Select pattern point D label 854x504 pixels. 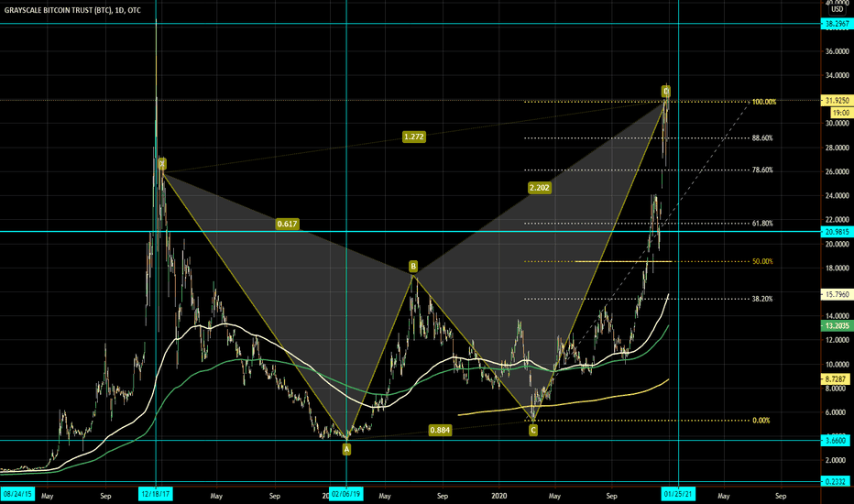tap(665, 91)
